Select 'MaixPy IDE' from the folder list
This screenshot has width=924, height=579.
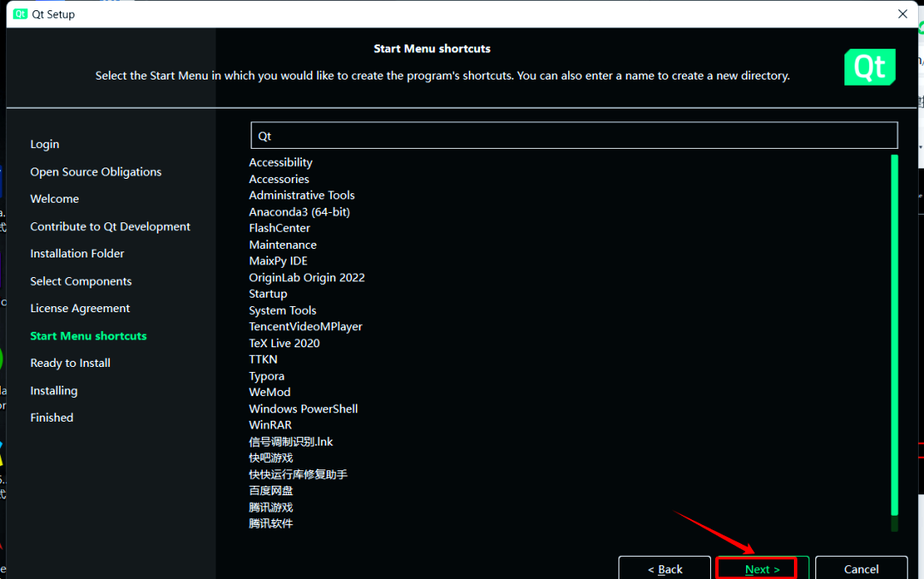click(279, 260)
